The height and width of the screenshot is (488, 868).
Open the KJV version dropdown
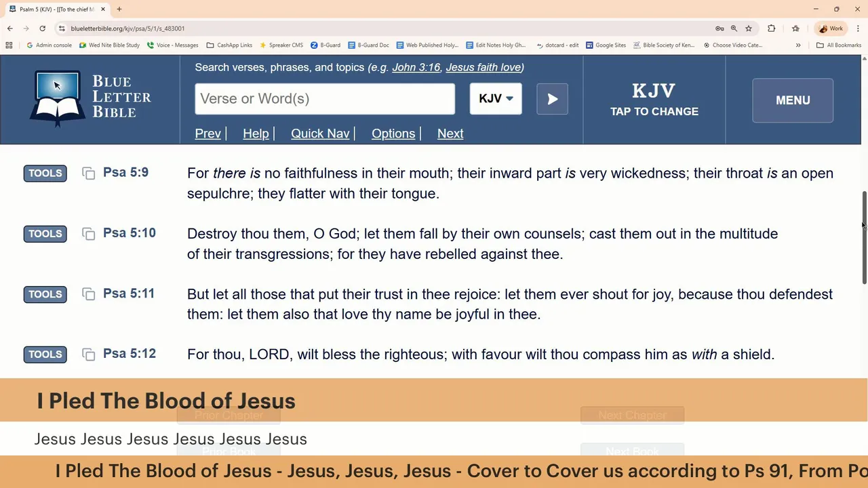[496, 99]
